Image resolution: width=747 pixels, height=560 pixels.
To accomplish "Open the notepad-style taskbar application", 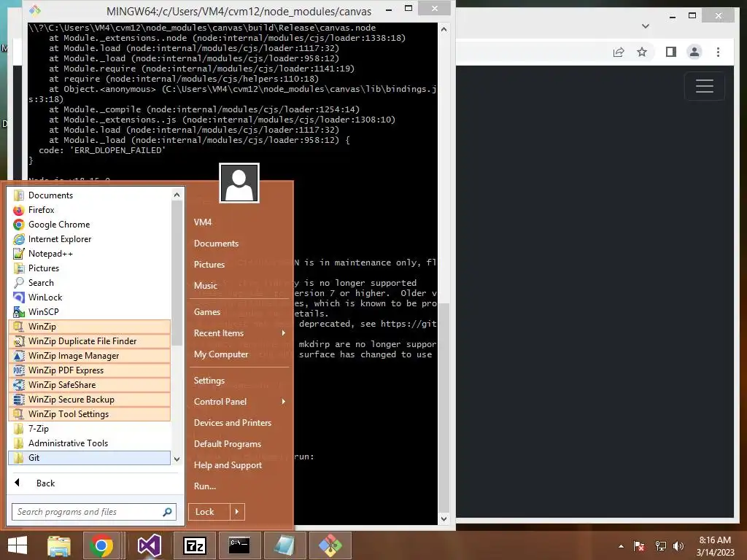I will click(x=285, y=545).
